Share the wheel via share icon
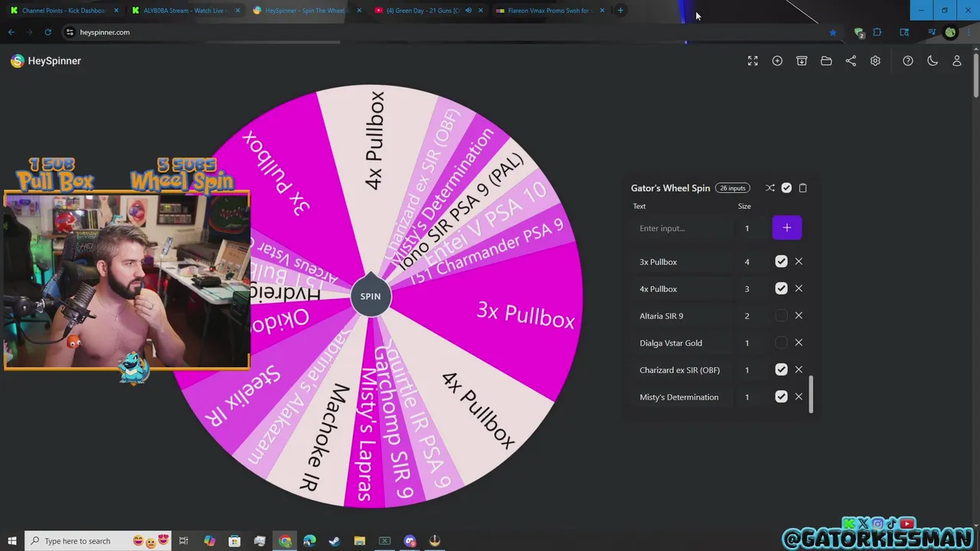 click(851, 61)
